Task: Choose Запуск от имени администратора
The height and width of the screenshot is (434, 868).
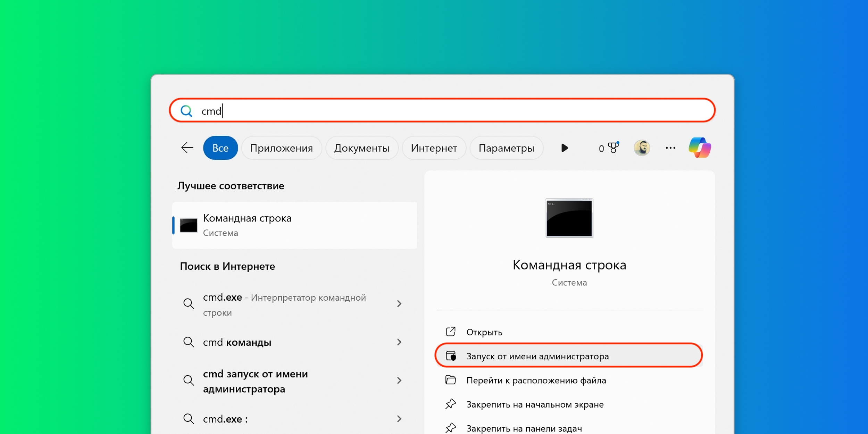Action: [x=569, y=356]
